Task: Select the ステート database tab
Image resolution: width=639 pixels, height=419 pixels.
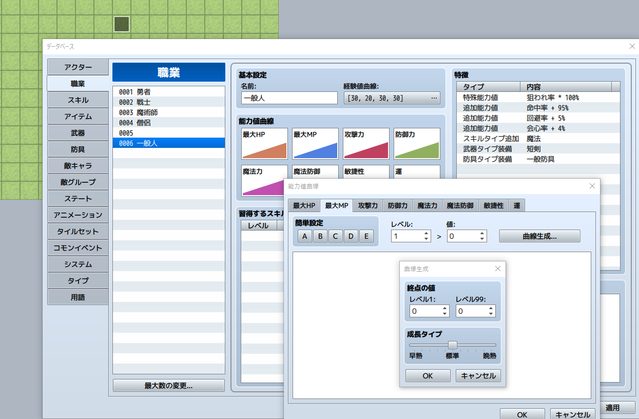Action: tap(78, 198)
